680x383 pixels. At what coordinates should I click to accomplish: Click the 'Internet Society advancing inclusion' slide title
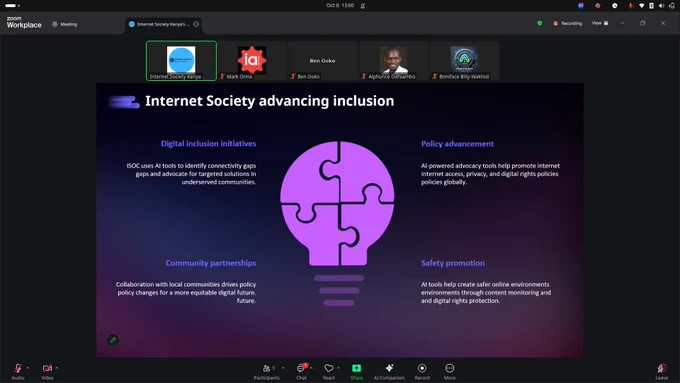[x=269, y=101]
